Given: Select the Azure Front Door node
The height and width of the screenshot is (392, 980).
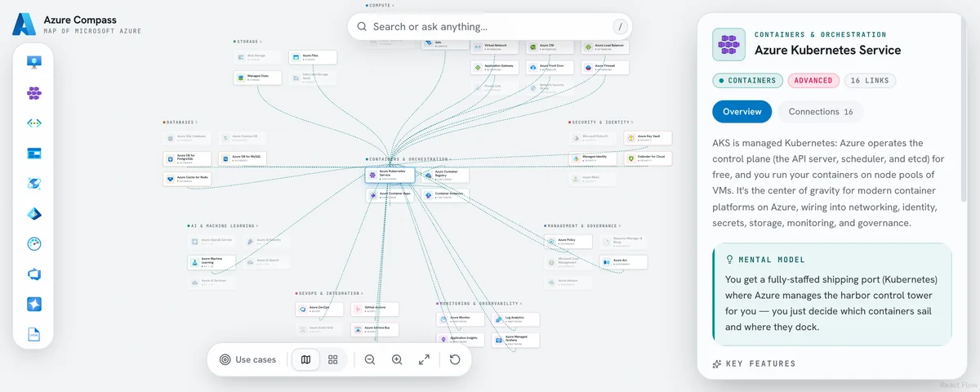Looking at the screenshot, I should click(x=550, y=67).
